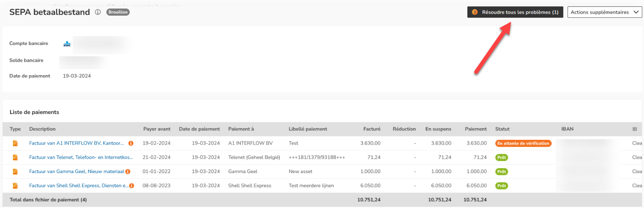Open invoice Factuur van Telenet, Telefoon
This screenshot has height=208, width=644.
(81, 157)
